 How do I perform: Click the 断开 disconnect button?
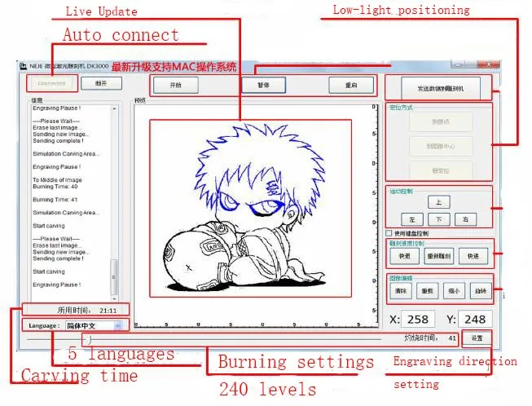[102, 83]
